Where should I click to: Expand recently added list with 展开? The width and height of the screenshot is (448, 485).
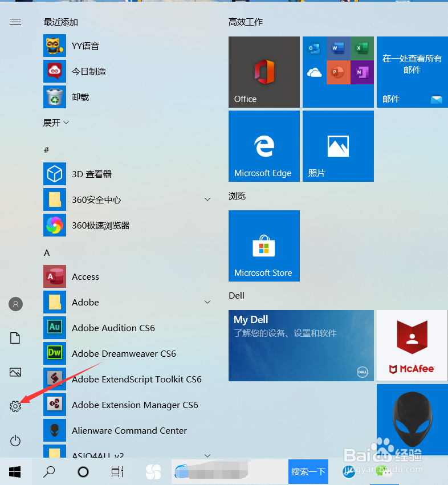pos(56,123)
